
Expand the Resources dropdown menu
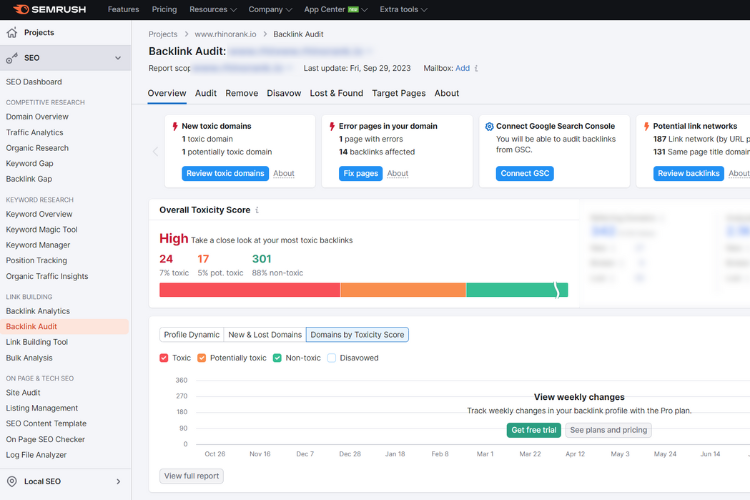(x=213, y=10)
